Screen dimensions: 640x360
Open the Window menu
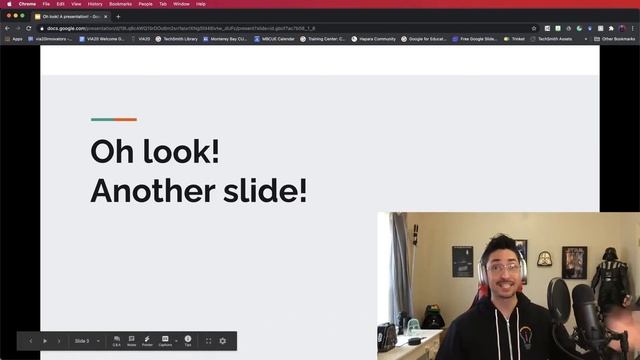181,4
